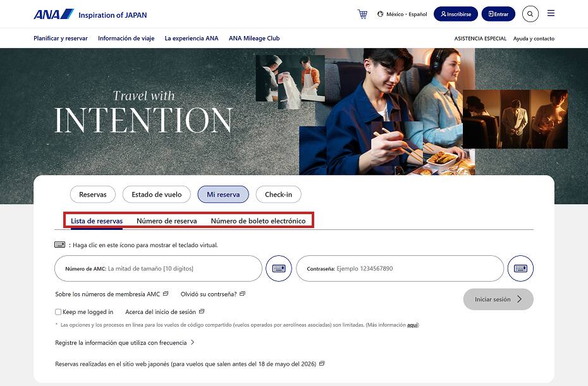Click external link icon beside Olvidó su contraseña
588x386 pixels.
pyautogui.click(x=242, y=294)
